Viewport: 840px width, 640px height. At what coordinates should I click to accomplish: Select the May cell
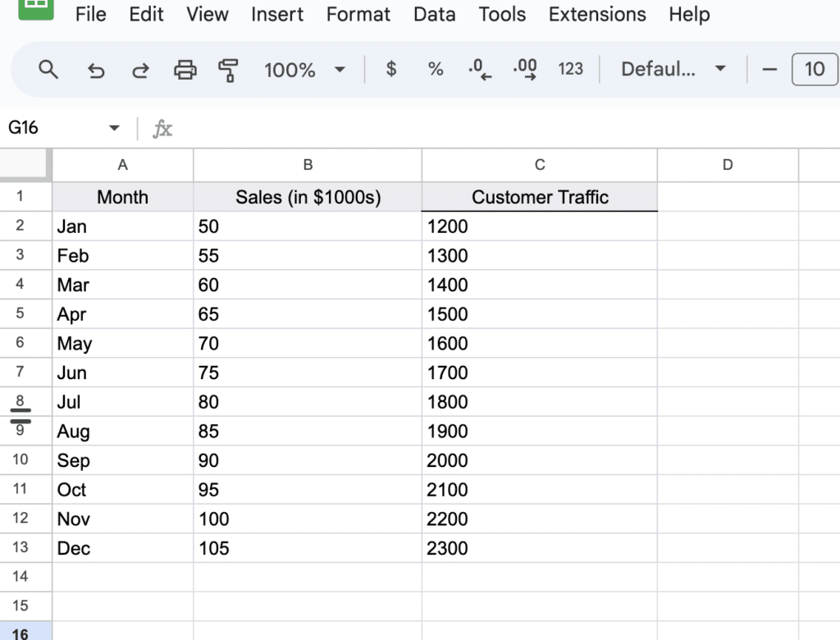pos(123,343)
